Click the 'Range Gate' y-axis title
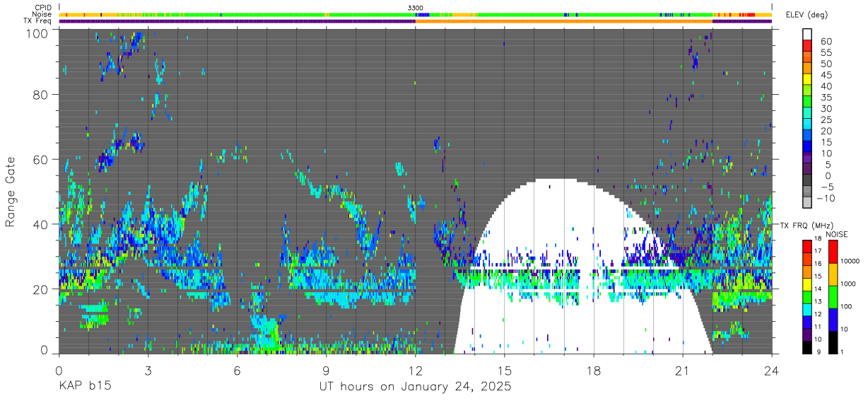The image size is (868, 401). pos(11,192)
